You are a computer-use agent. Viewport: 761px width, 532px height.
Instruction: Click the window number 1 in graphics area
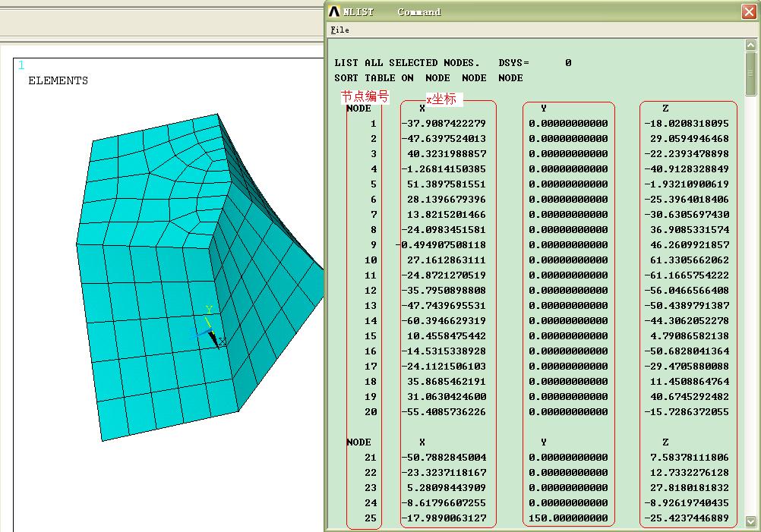tap(21, 65)
